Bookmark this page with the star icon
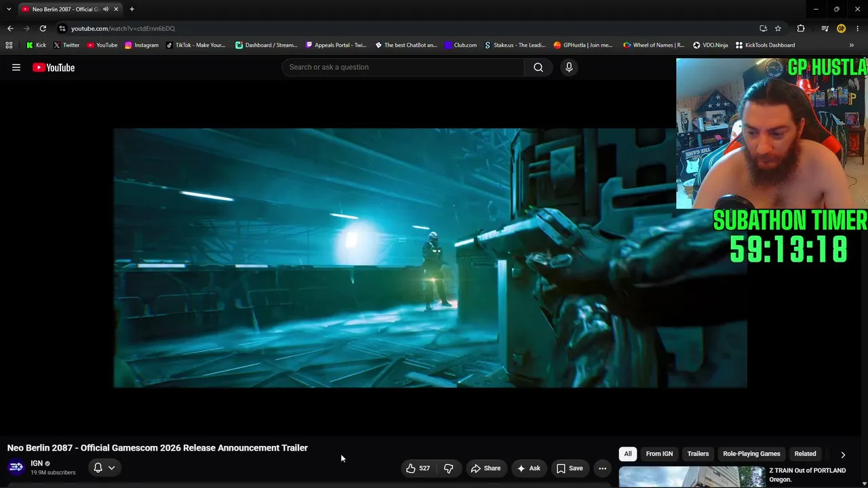The height and width of the screenshot is (488, 868). [778, 28]
